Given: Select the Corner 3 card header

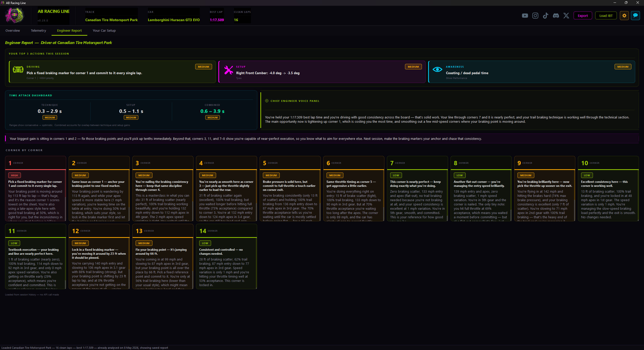Looking at the screenshot, I should [163, 163].
